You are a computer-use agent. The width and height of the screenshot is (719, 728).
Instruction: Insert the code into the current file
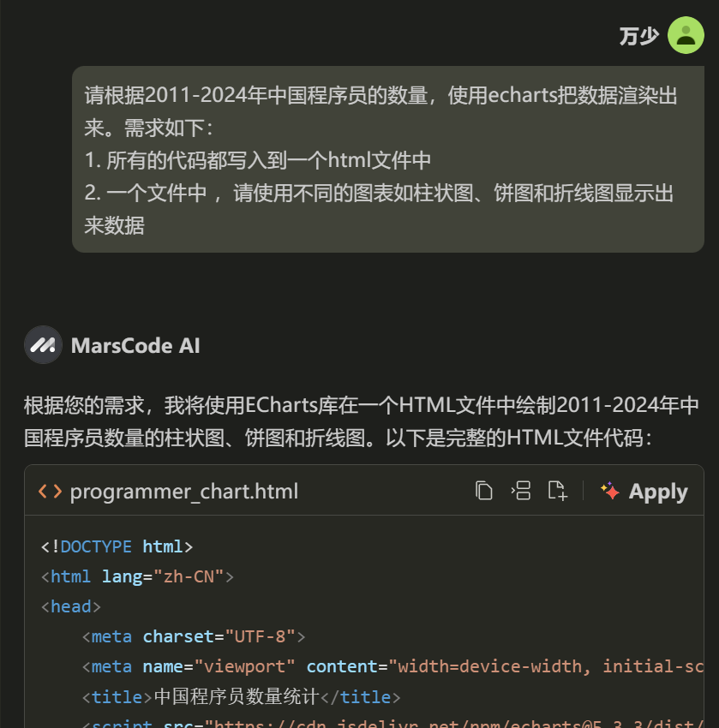pos(521,491)
